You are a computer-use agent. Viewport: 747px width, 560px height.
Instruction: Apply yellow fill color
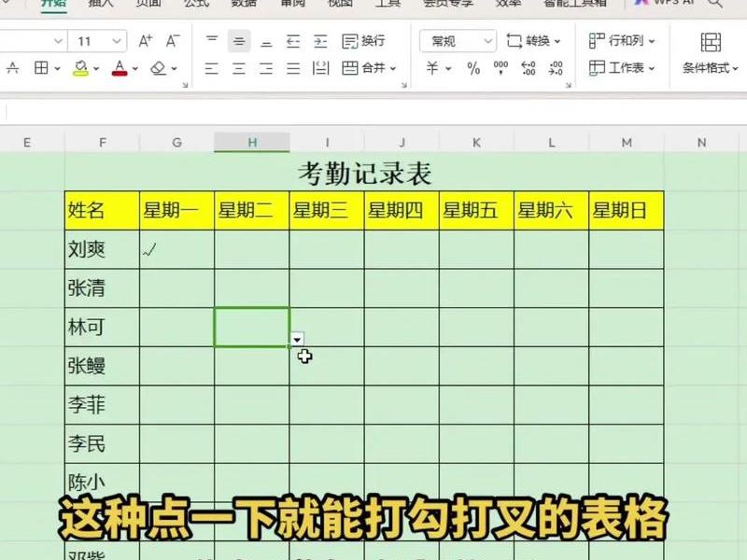[x=80, y=68]
